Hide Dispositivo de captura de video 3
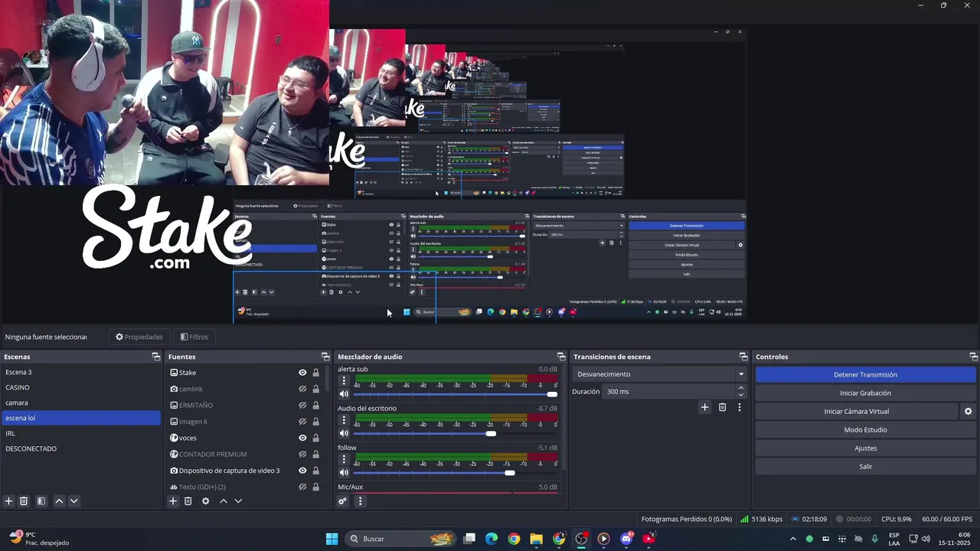 tap(302, 471)
